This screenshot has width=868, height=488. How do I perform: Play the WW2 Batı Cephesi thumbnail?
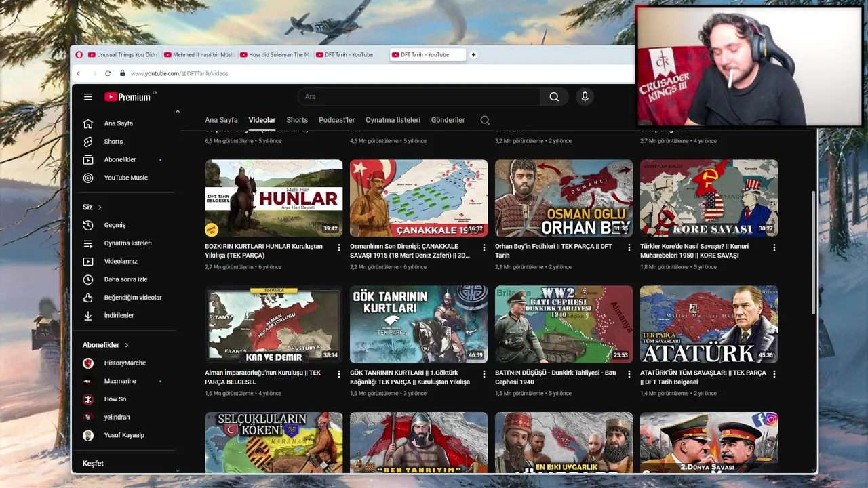pos(564,324)
